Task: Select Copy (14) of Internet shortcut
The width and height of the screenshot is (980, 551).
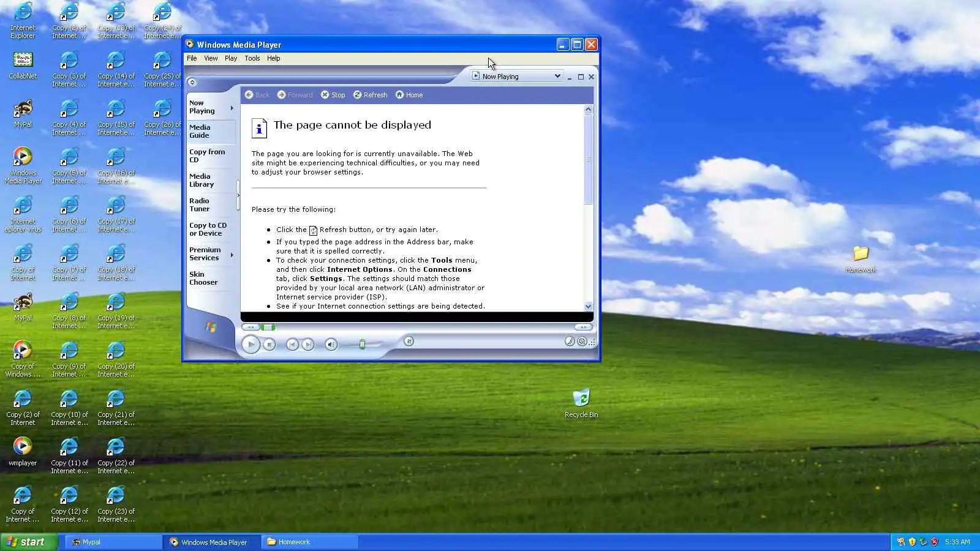Action: (x=116, y=69)
